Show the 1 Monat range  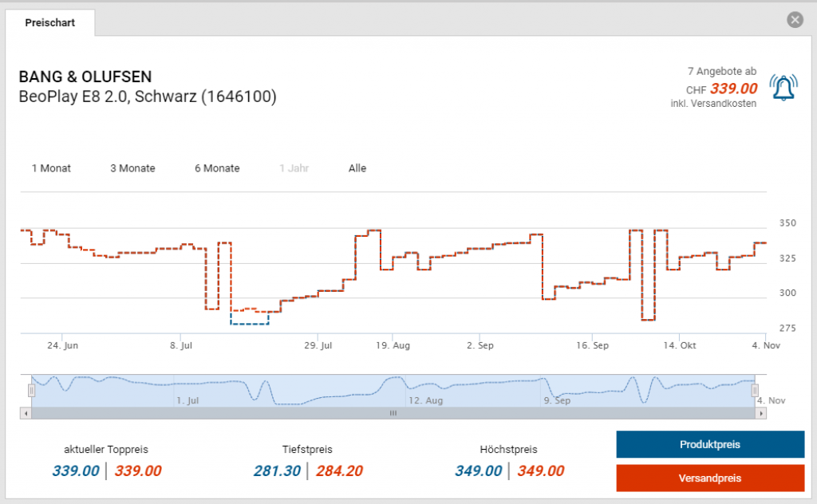51,168
